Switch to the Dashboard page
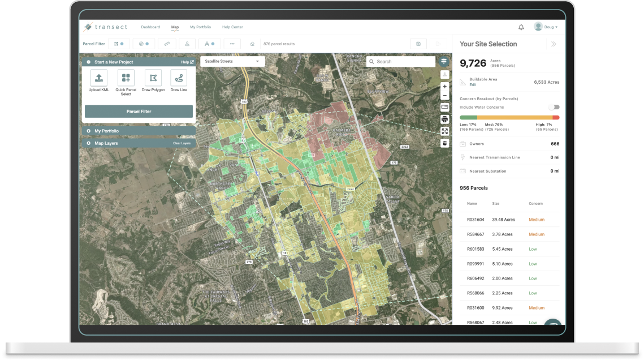This screenshot has height=360, width=644. pos(150,27)
